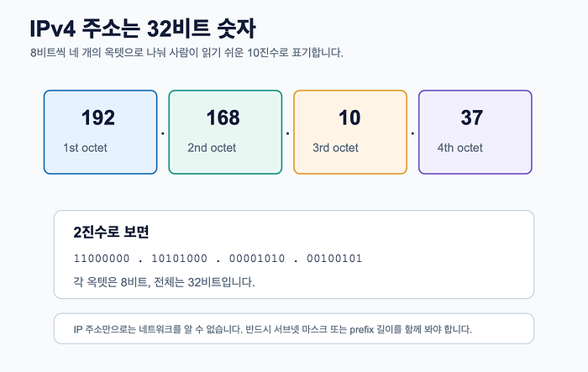588x372 pixels.
Task: Click the number 10 in orange box
Action: (x=349, y=118)
